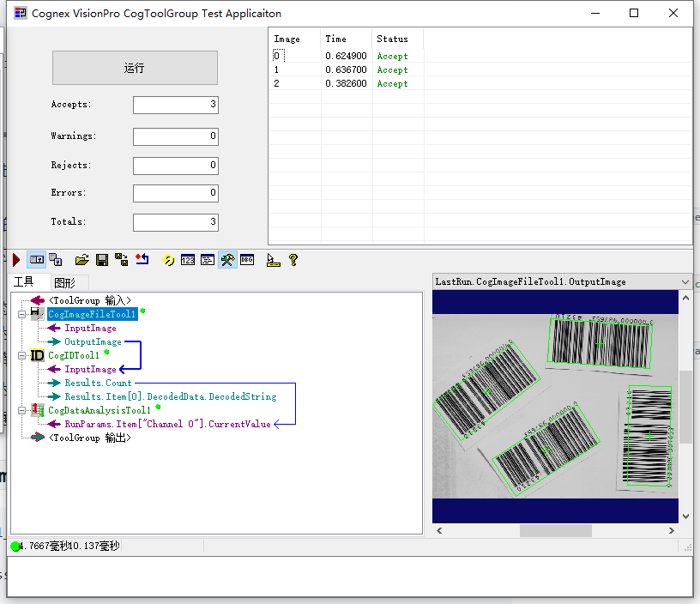Viewport: 700px width, 604px height.
Task: Select InputImage under CogImageFileTool1
Action: pos(90,328)
